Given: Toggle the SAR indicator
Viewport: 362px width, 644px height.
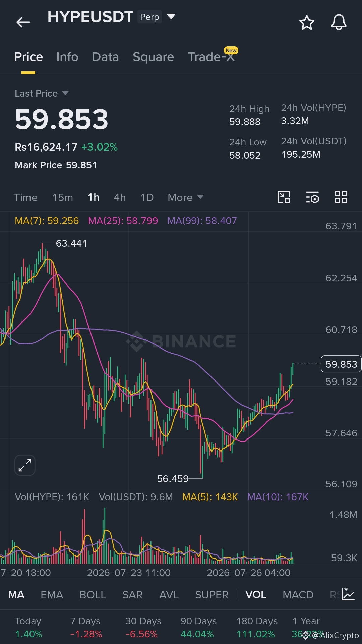Looking at the screenshot, I should pos(132,594).
